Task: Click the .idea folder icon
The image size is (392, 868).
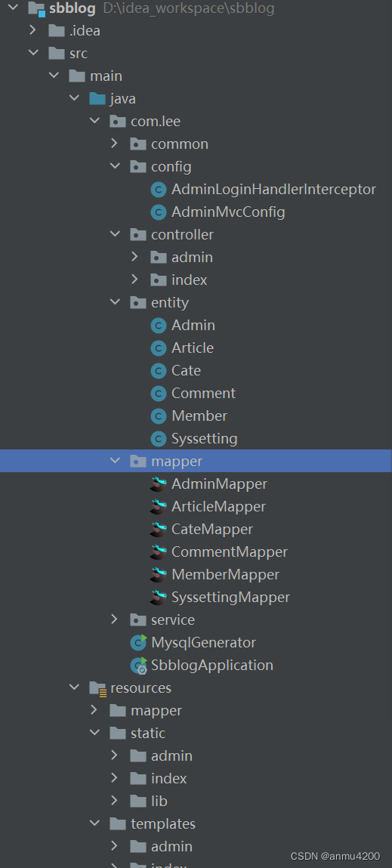Action: [57, 30]
